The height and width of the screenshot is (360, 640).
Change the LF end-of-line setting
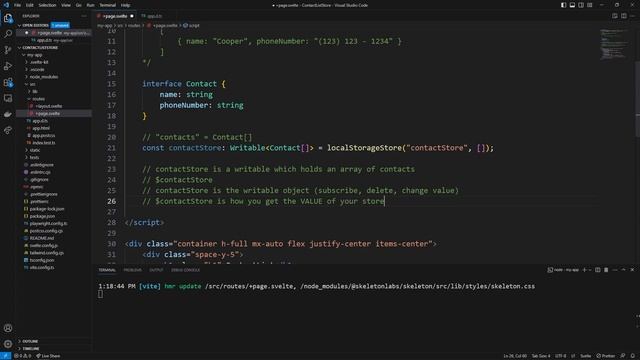pos(573,356)
